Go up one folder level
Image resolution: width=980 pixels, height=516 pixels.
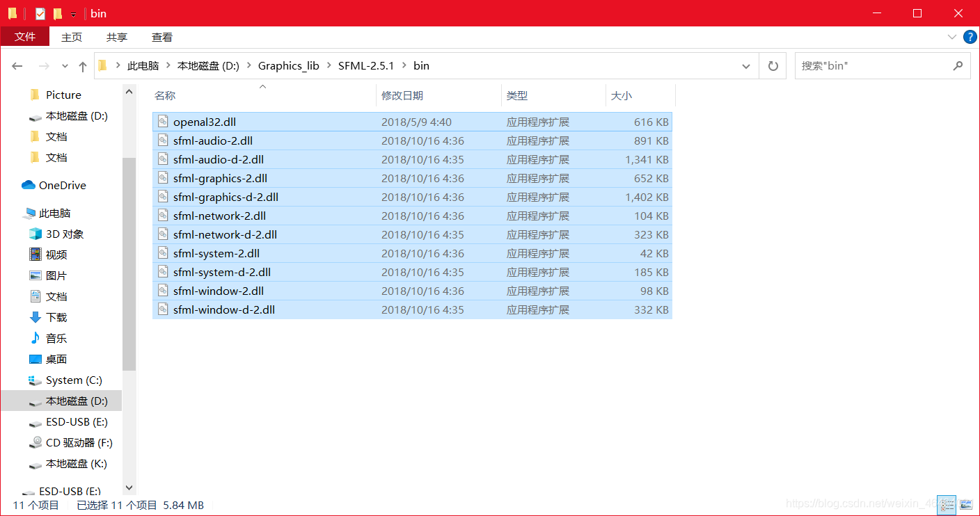click(83, 66)
